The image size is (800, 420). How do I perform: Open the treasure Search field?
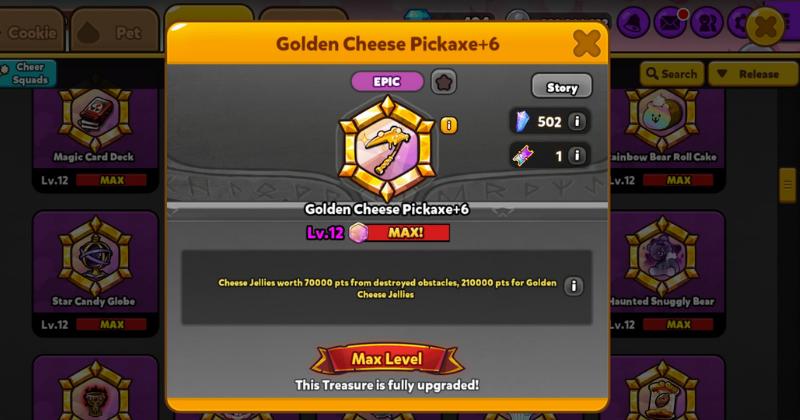pos(672,74)
